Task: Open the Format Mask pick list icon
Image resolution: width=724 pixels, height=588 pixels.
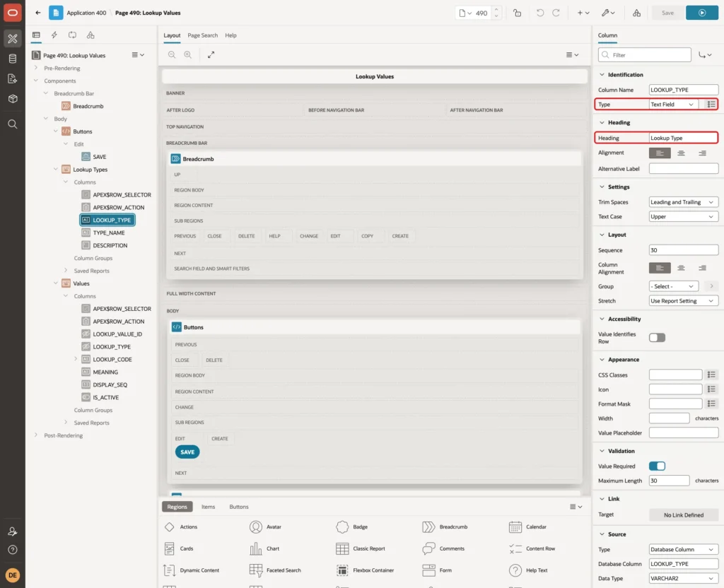Action: click(711, 404)
